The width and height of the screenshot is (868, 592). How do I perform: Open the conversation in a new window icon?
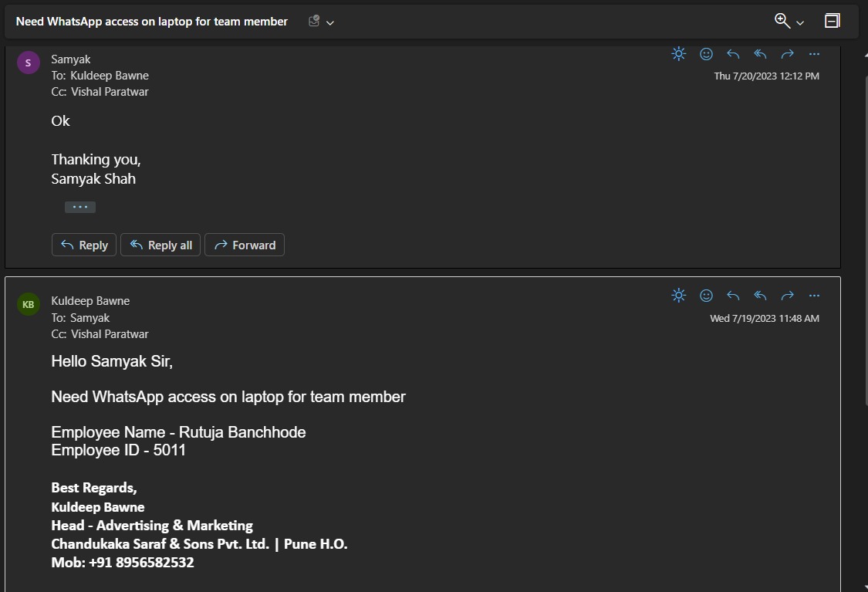[x=832, y=21]
